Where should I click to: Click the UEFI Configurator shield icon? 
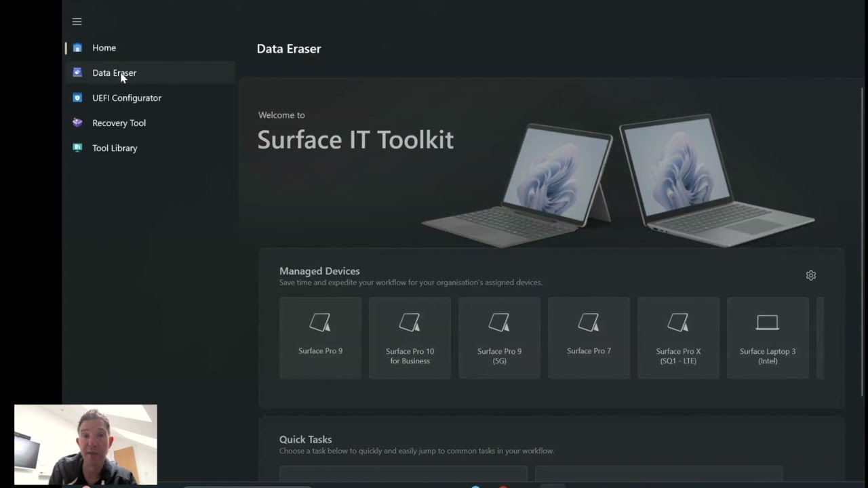click(77, 98)
